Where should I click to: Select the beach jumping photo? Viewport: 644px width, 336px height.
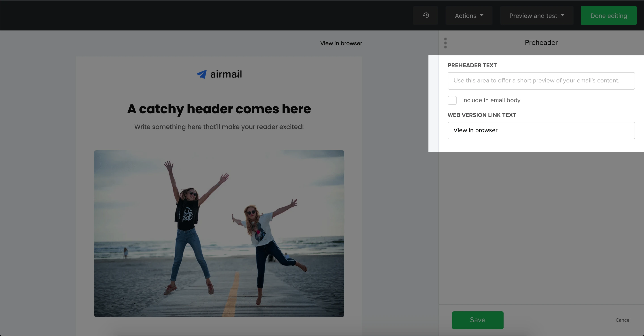pos(219,233)
